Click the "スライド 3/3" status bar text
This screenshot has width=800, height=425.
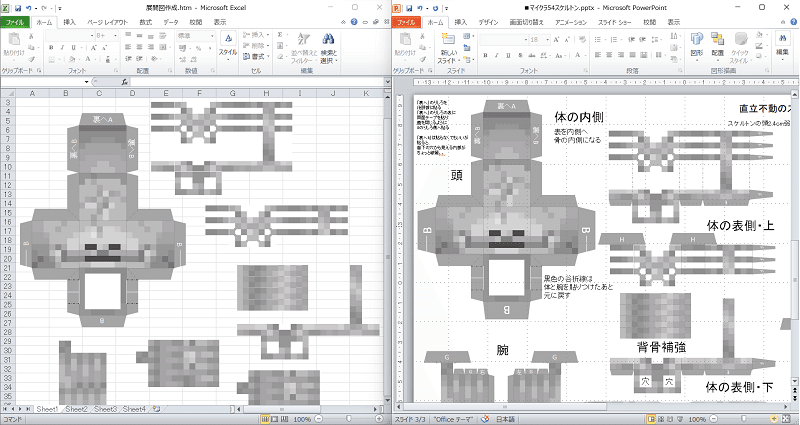pos(410,419)
